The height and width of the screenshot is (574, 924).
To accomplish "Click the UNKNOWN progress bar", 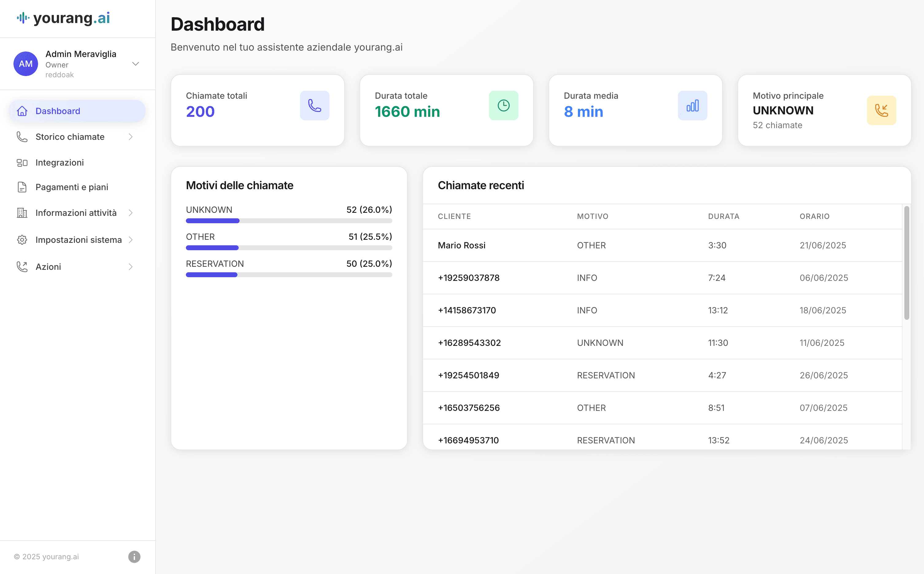I will click(x=289, y=220).
